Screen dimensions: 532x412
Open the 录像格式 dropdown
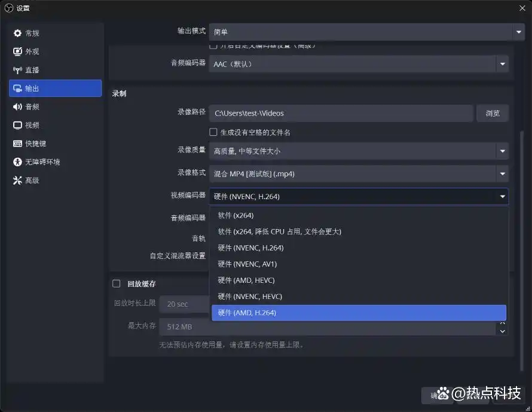point(359,173)
